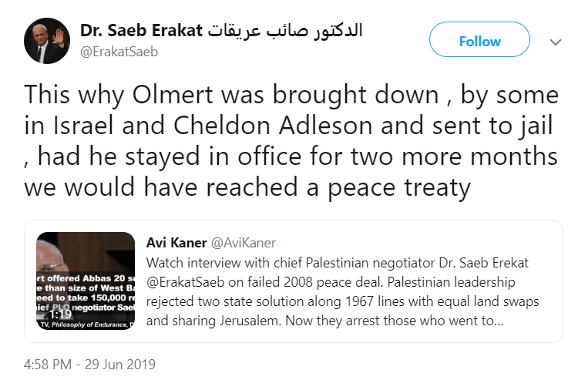Click the video caption overlay about Abbas

[86, 293]
